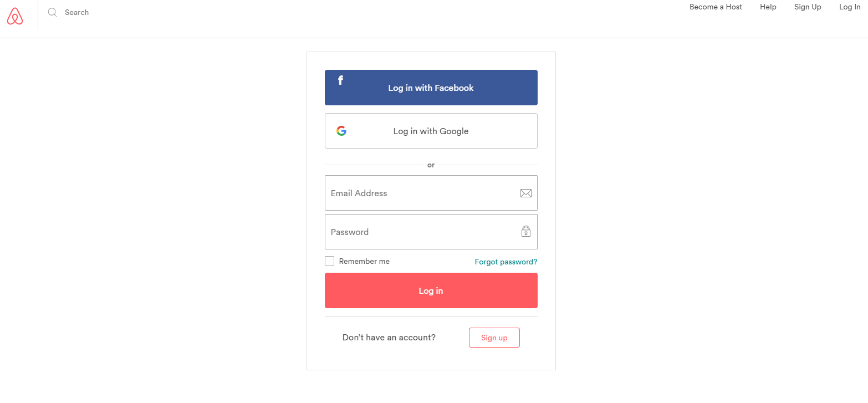Click the search magnifying glass icon
The height and width of the screenshot is (403, 868).
click(x=53, y=12)
